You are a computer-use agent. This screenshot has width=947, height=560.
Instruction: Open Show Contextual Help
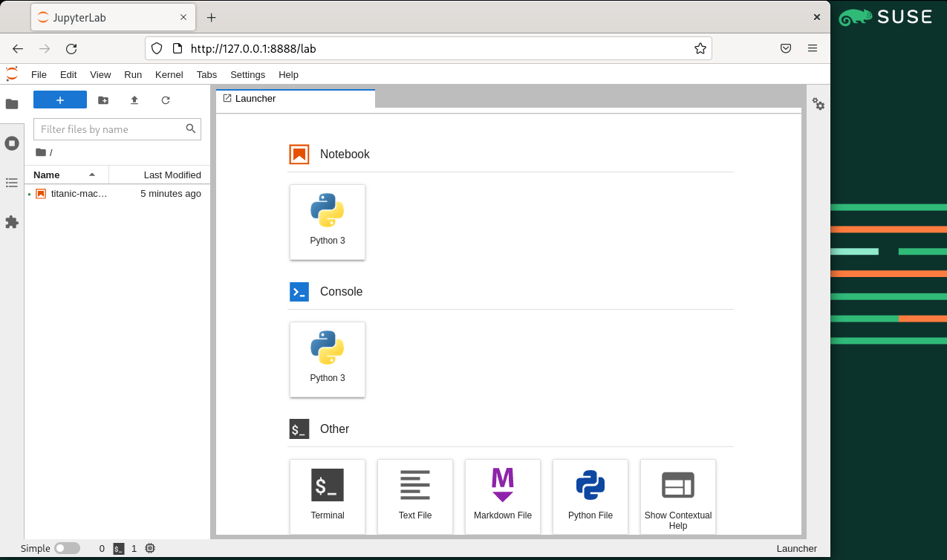pos(677,496)
